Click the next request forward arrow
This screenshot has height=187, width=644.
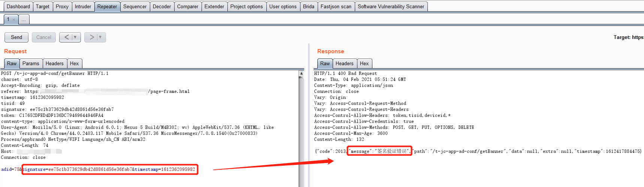pos(91,37)
